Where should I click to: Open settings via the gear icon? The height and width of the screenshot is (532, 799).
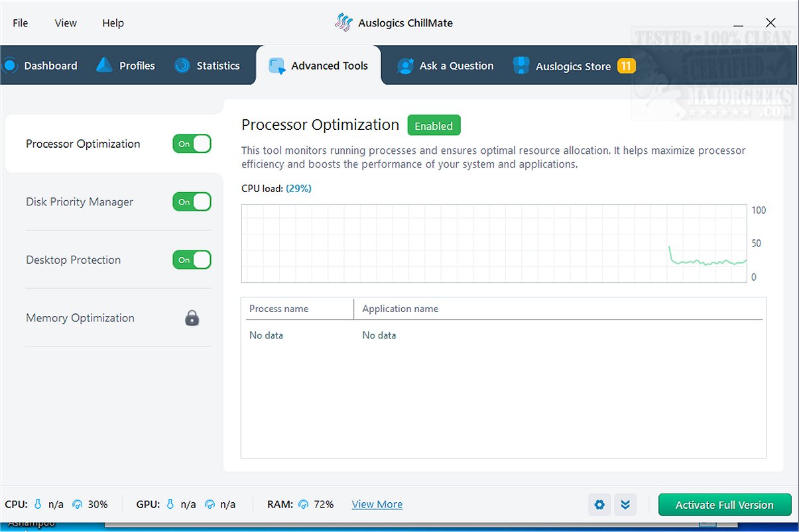(x=599, y=505)
